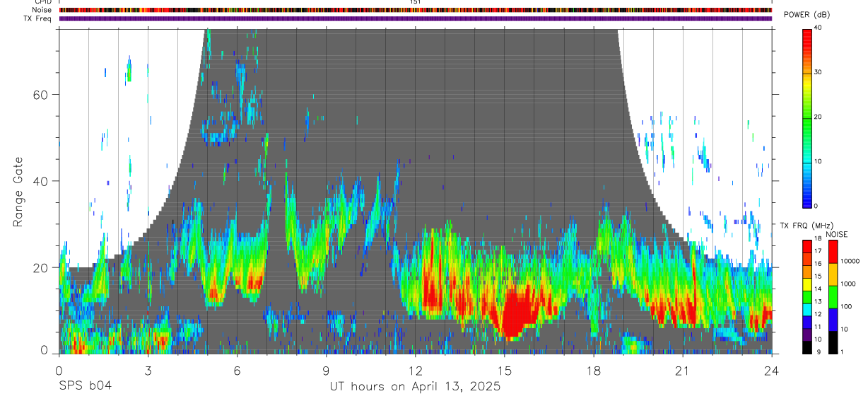Click the TX Freq strip label at top left
Viewport: 868px width, 401px height.
pos(39,18)
